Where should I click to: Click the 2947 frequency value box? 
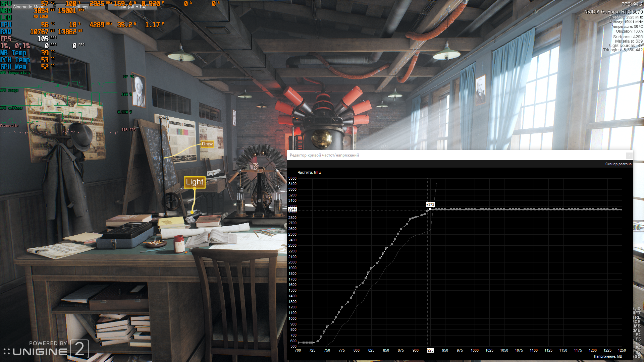click(x=292, y=209)
